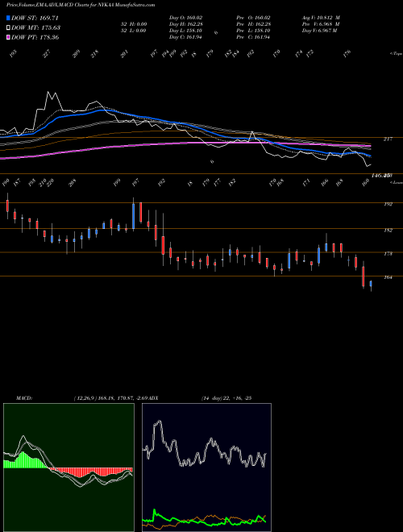Click the 'Avg V: 10.812 M' volume text
The height and width of the screenshot is (532, 403).
pyautogui.click(x=321, y=18)
